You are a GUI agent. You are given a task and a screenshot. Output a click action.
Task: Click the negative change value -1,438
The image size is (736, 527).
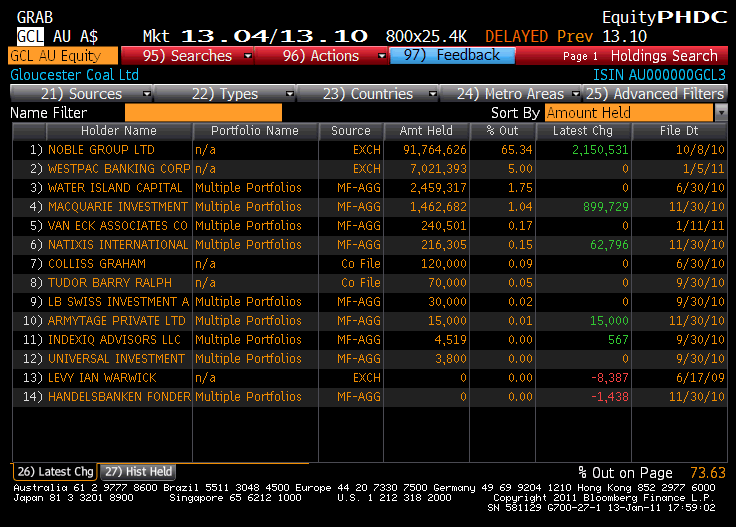tap(609, 397)
